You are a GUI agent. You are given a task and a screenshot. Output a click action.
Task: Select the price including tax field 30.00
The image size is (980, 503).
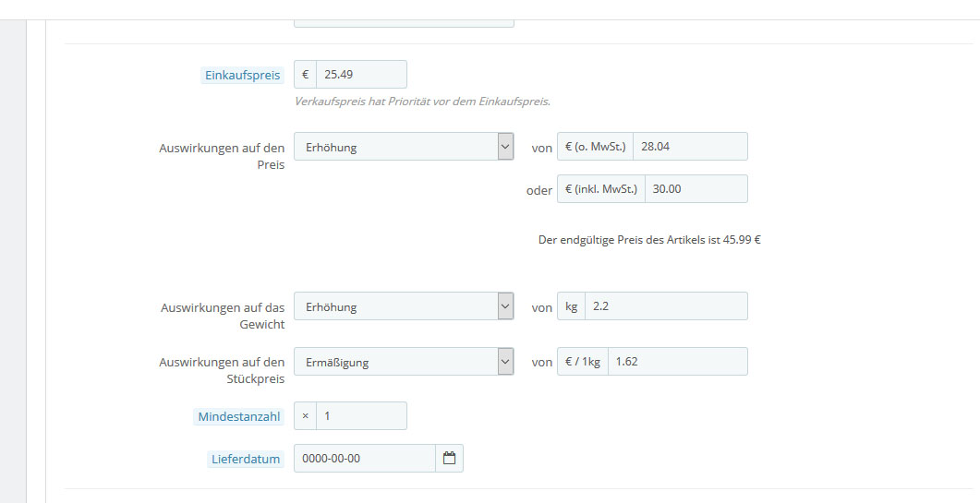[x=695, y=188]
